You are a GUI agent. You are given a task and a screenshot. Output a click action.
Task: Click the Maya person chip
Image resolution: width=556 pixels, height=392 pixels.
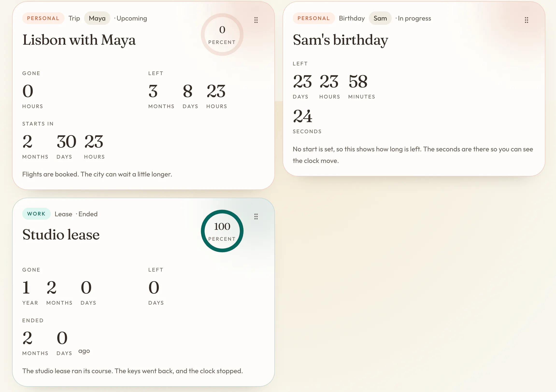tap(97, 18)
